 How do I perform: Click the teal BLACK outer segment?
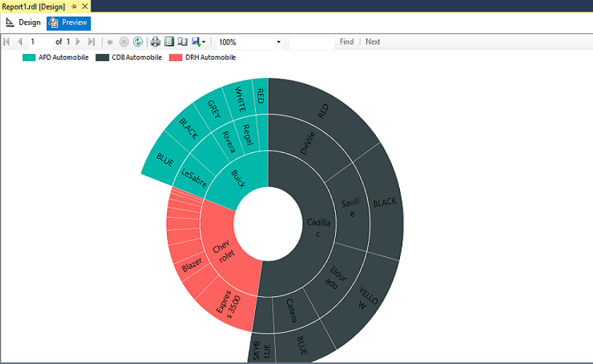[x=189, y=129]
